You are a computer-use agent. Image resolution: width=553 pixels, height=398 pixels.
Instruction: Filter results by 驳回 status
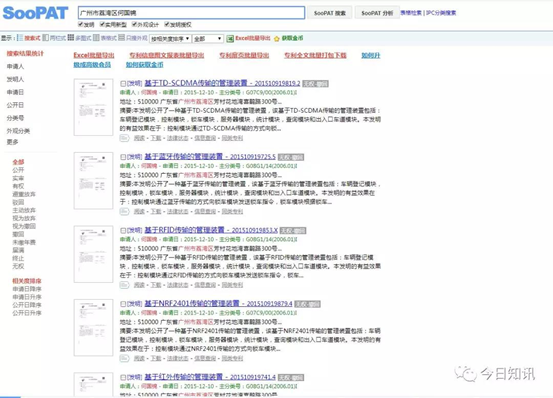18,202
